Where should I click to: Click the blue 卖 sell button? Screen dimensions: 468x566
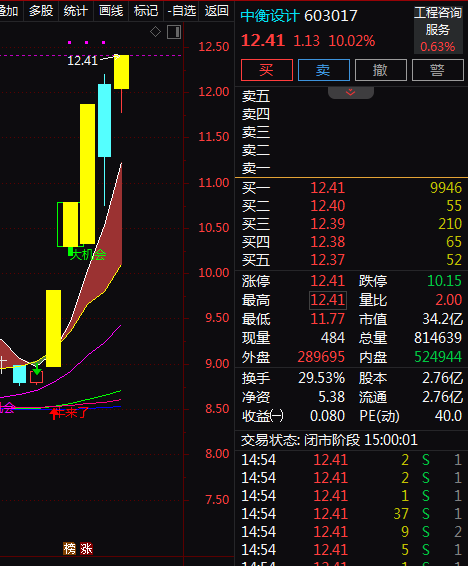tap(324, 70)
